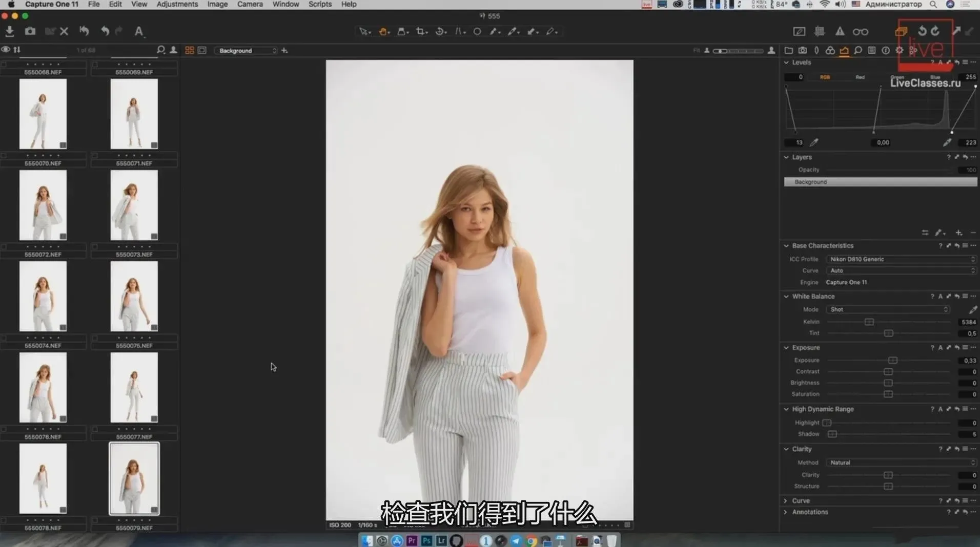Select the Rotate straighten tool
This screenshot has height=547, width=980.
(x=440, y=31)
